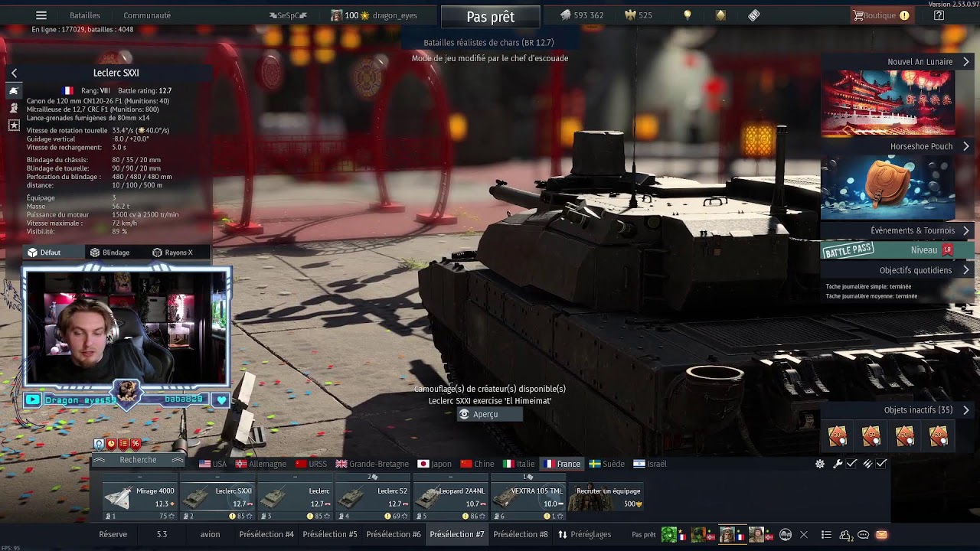Click the first inactive booster item
The image size is (980, 551).
[x=838, y=435]
